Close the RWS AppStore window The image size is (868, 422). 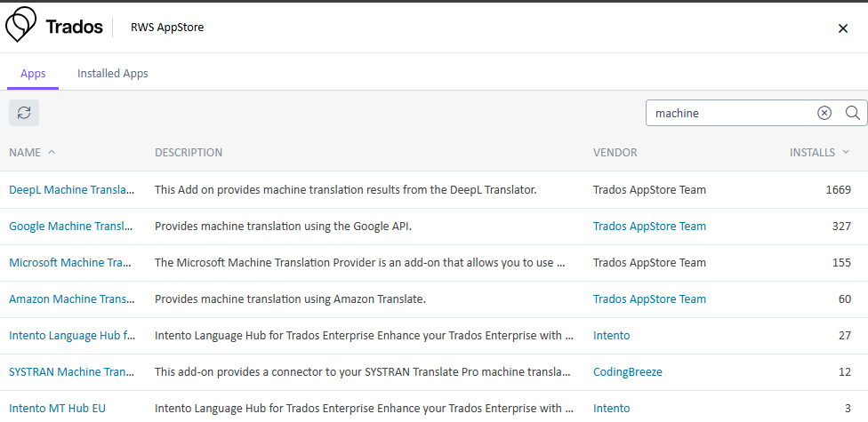[843, 28]
